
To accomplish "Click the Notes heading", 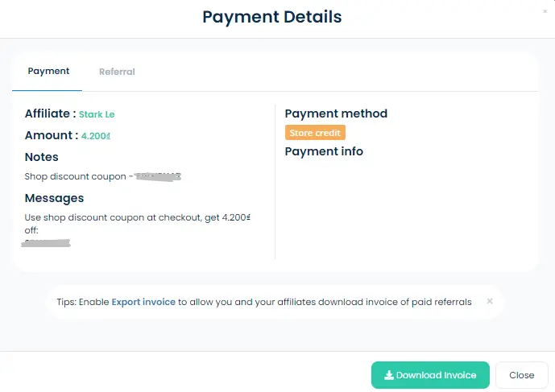I will click(42, 157).
